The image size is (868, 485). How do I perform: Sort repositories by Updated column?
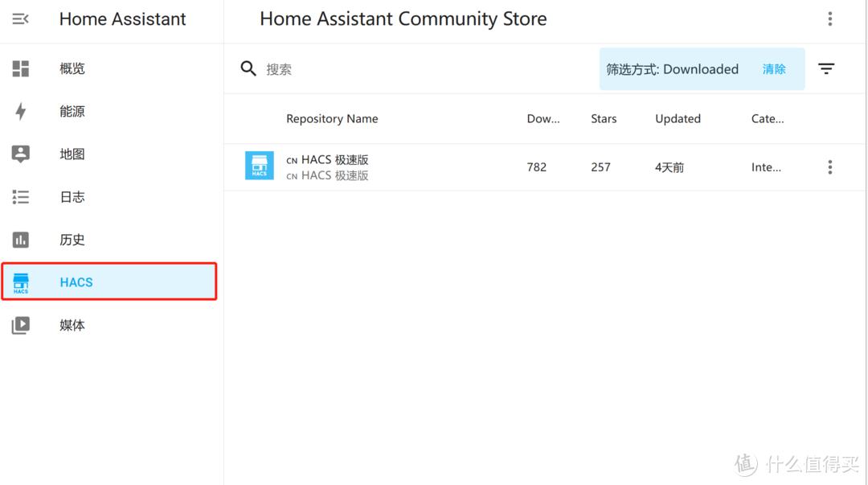pos(677,118)
